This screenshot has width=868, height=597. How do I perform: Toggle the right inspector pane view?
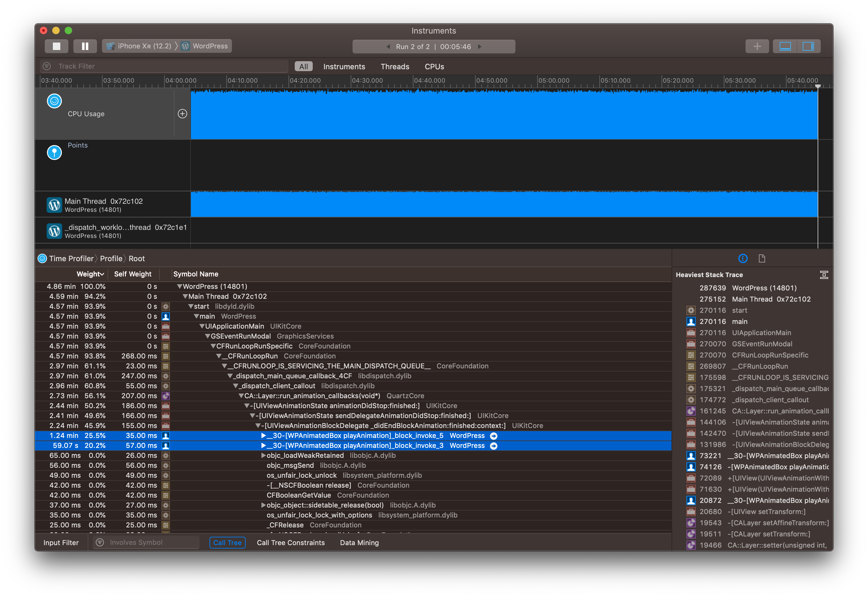click(808, 46)
